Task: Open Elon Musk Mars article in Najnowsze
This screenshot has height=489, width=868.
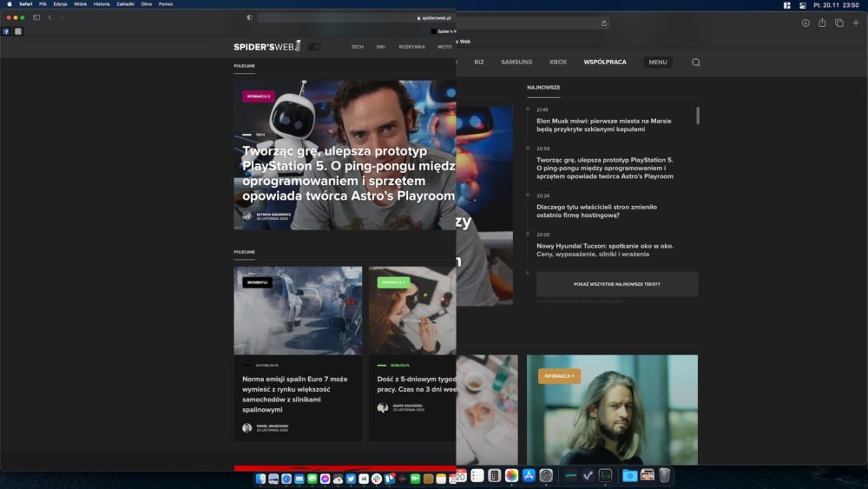Action: [604, 125]
